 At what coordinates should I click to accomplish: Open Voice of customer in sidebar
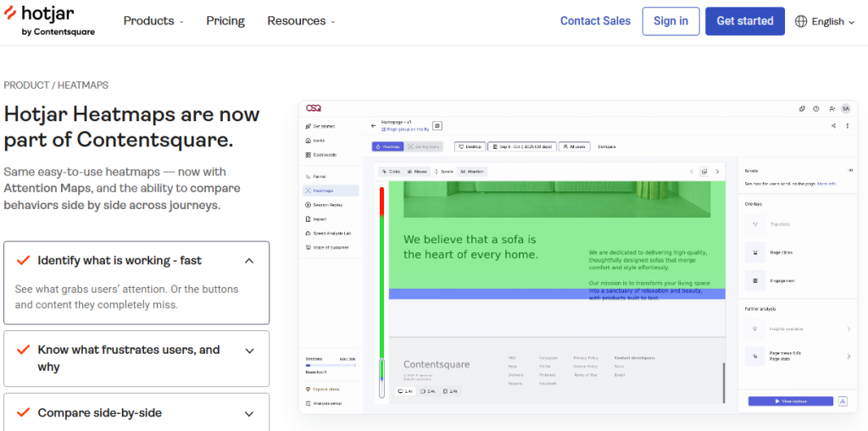point(327,247)
